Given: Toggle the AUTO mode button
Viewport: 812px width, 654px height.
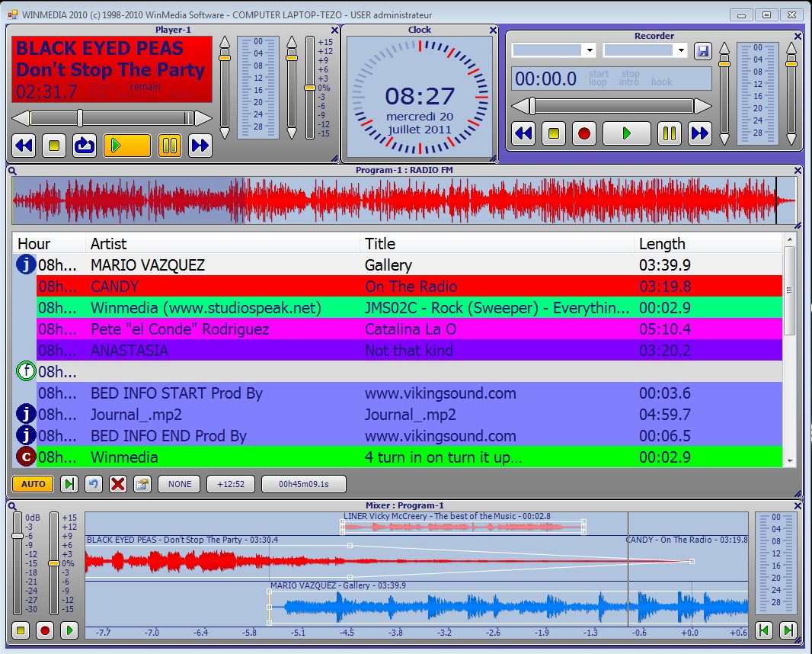Looking at the screenshot, I should coord(33,484).
